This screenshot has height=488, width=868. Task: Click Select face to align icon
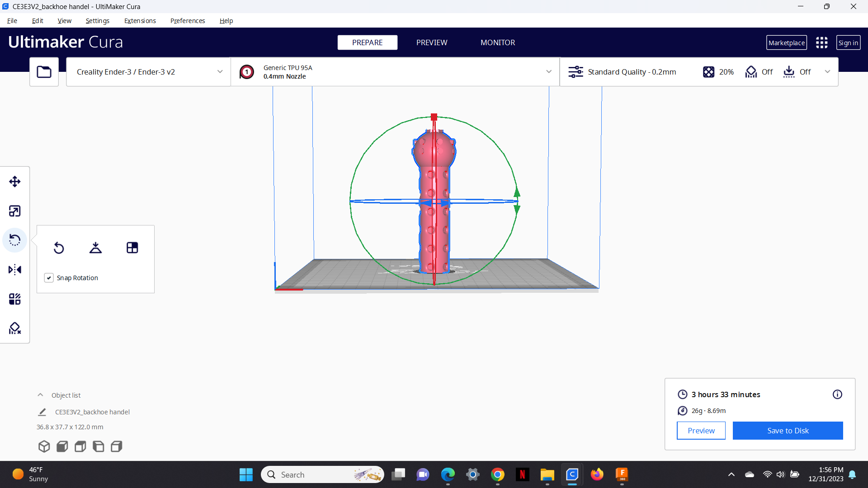coord(132,248)
